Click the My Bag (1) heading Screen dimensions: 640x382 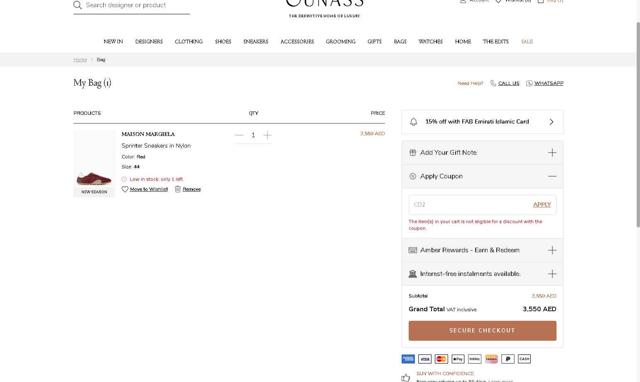click(92, 83)
